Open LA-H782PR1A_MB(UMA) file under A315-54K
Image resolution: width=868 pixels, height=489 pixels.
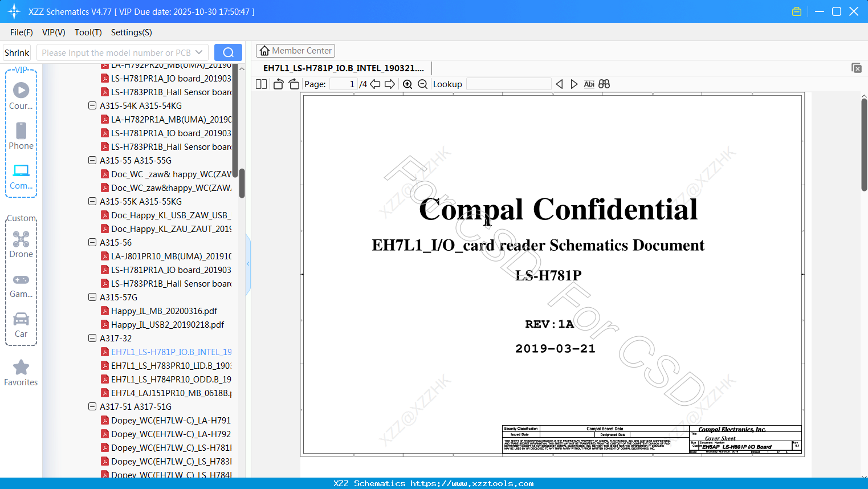click(171, 119)
